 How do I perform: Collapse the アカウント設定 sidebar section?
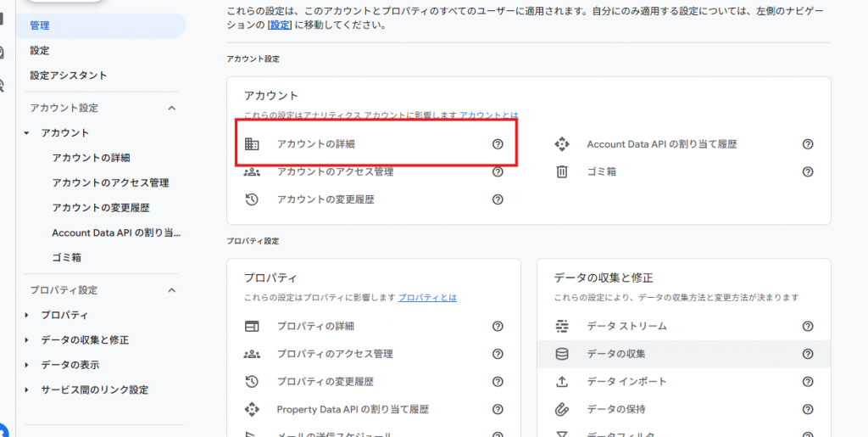172,108
